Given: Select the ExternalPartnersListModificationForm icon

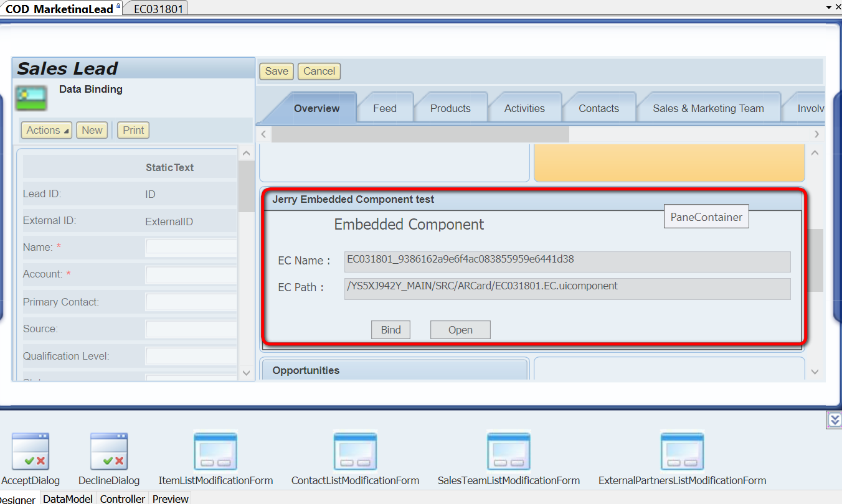Looking at the screenshot, I should pos(682,451).
